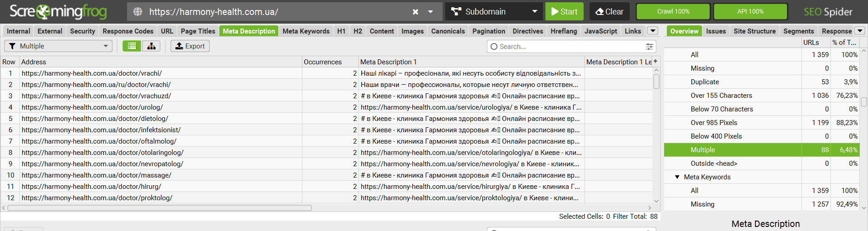Select Duplicate row in overview panel
The height and width of the screenshot is (231, 868).
705,82
